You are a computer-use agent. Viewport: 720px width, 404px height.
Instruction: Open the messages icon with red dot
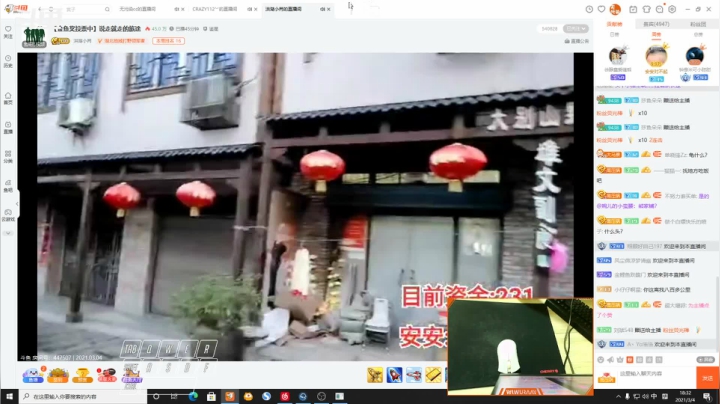click(x=659, y=9)
